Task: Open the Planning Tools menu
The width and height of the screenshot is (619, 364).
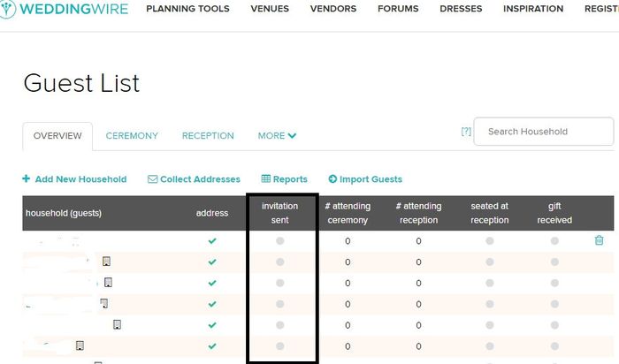Action: click(x=187, y=9)
